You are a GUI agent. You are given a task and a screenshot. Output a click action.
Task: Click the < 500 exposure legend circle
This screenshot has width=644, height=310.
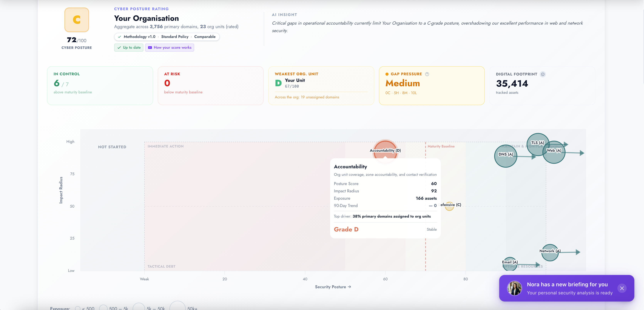[x=78, y=308]
